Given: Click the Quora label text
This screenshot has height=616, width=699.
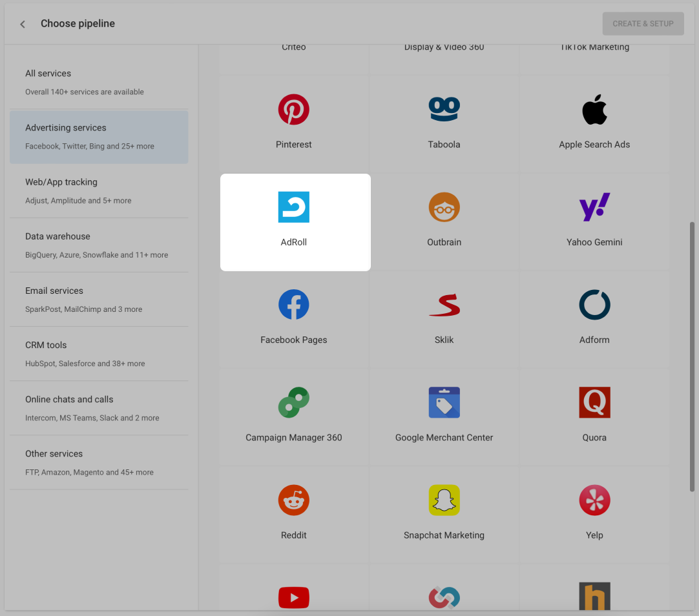Looking at the screenshot, I should pyautogui.click(x=595, y=437).
